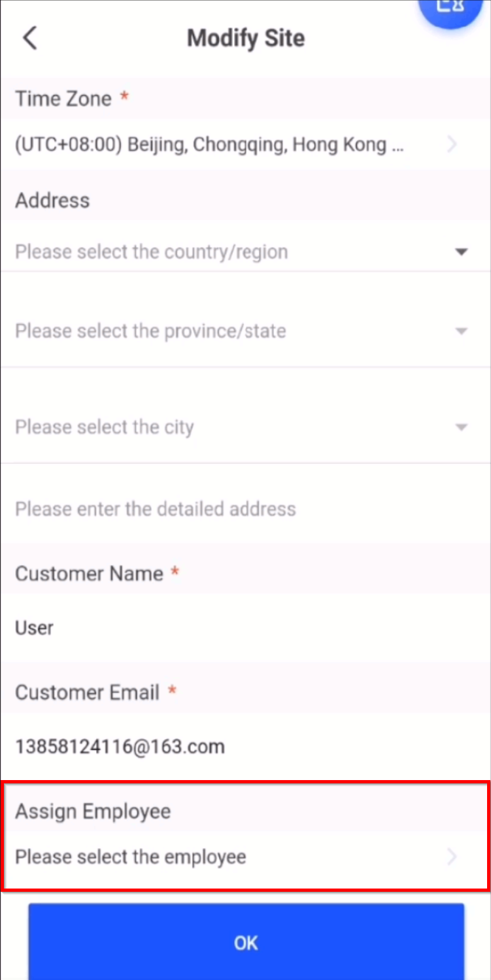
Task: Go back using the back arrow
Action: (30, 38)
